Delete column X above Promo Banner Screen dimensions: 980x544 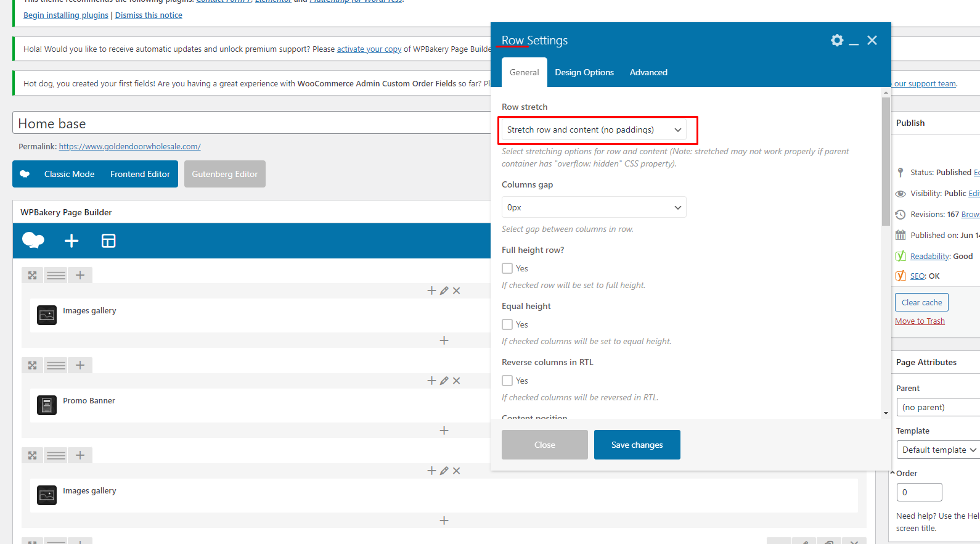pos(456,381)
